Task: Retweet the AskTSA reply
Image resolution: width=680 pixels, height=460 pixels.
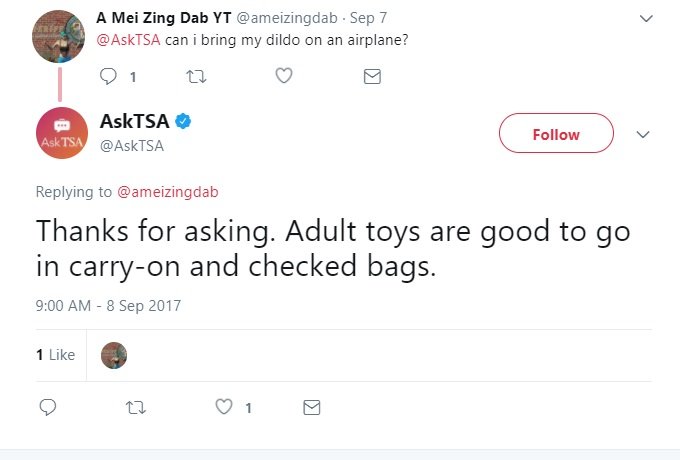Action: click(135, 407)
